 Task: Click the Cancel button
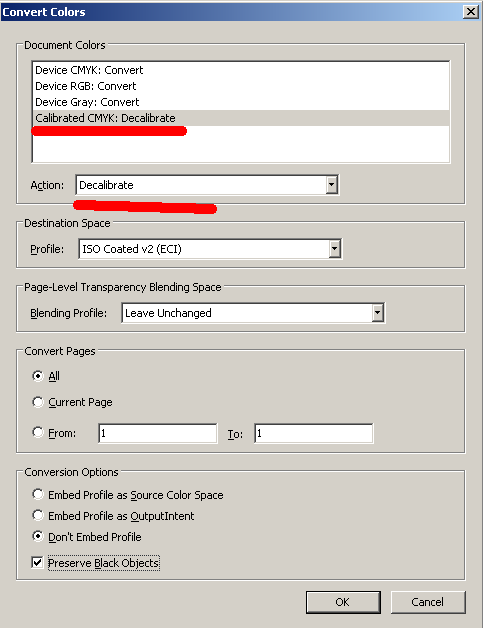(428, 602)
